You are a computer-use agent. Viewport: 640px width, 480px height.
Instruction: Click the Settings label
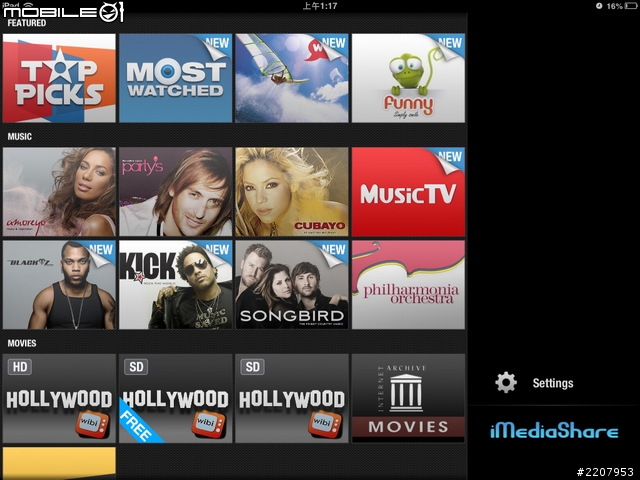coord(553,383)
